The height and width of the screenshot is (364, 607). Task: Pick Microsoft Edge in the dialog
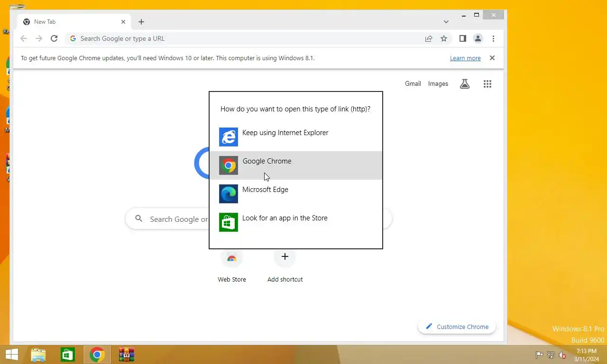click(295, 193)
